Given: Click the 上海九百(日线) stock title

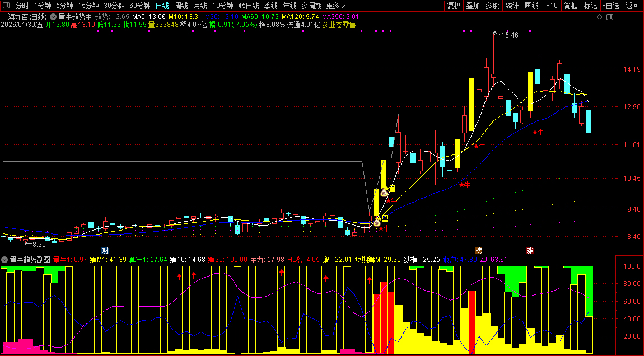Looking at the screenshot, I should (x=24, y=17).
